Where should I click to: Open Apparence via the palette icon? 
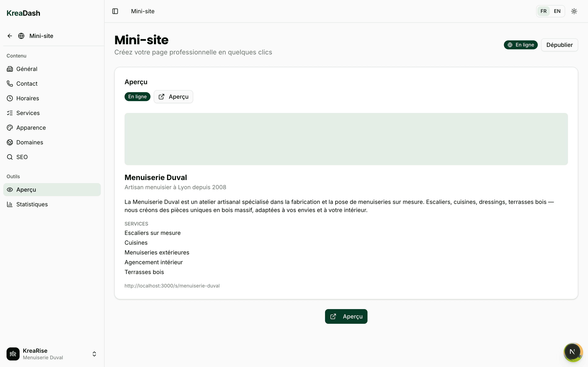click(10, 127)
